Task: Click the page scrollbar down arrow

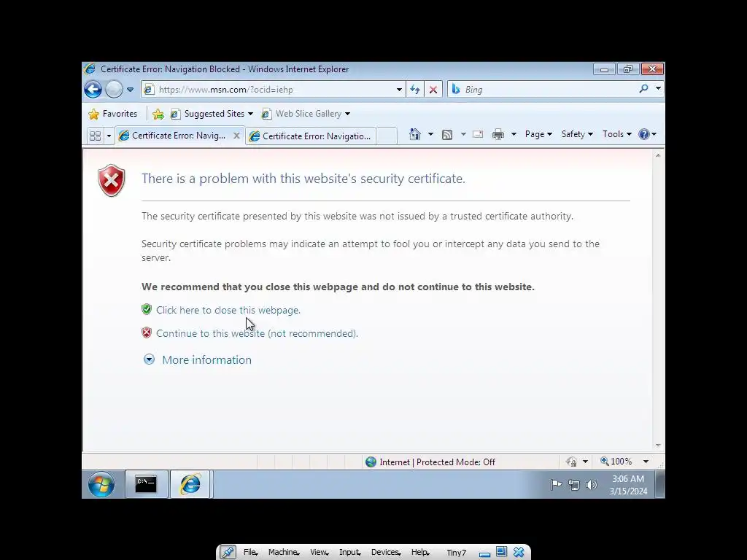Action: [x=658, y=446]
